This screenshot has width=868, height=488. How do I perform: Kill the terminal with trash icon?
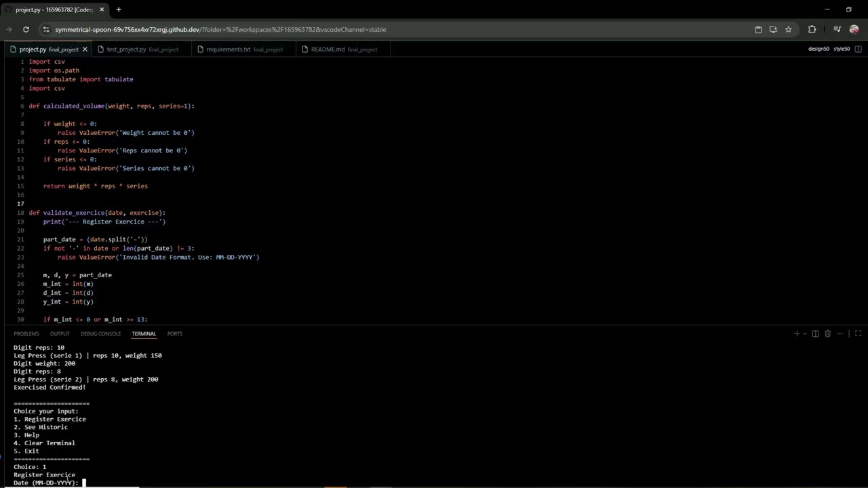coord(827,333)
